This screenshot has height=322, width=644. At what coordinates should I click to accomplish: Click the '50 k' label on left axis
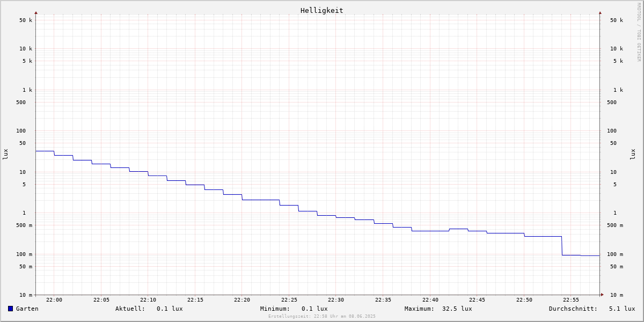coord(26,20)
